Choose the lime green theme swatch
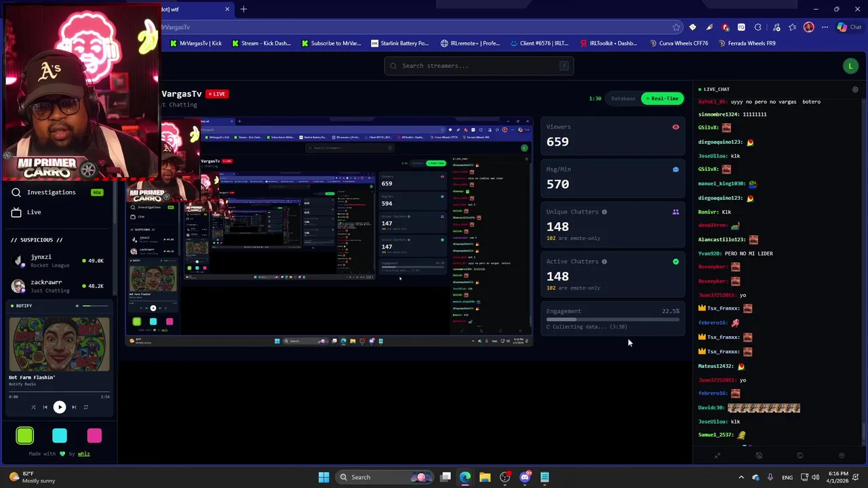Viewport: 868px width, 488px height. 25,436
